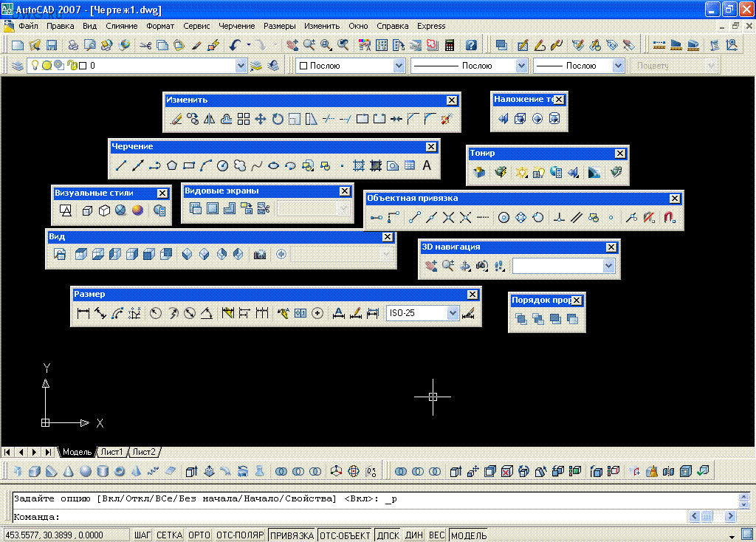The width and height of the screenshot is (756, 542).
Task: Open the 3D навигация view dropdown
Action: (x=608, y=266)
